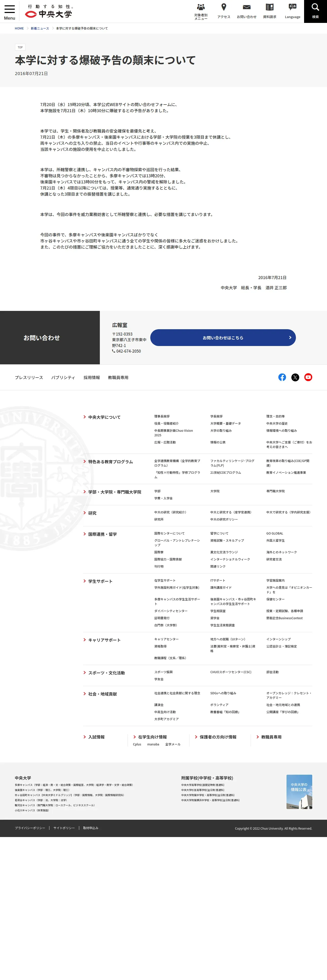Screen dimensions: 327x980
Task: Open the hamburger Menu icon
Action: point(9,11)
